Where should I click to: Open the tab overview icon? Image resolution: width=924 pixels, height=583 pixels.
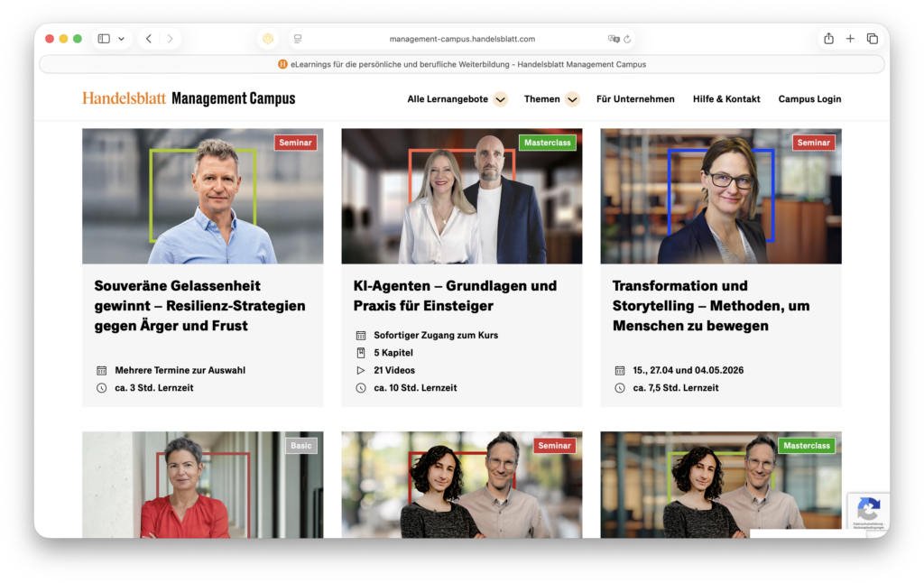click(x=872, y=38)
